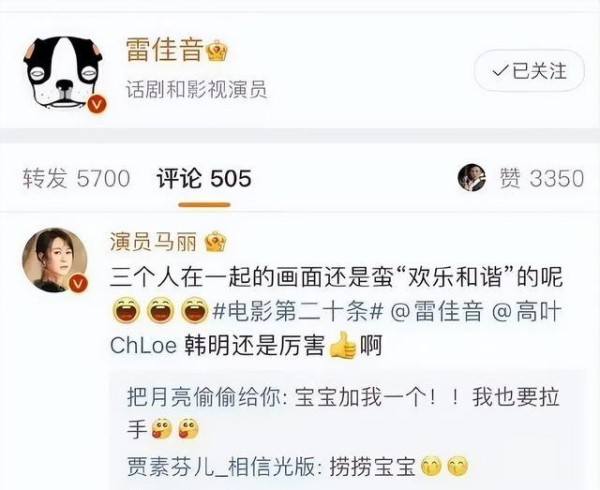Toggle the 已关注 follow button

pos(530,71)
